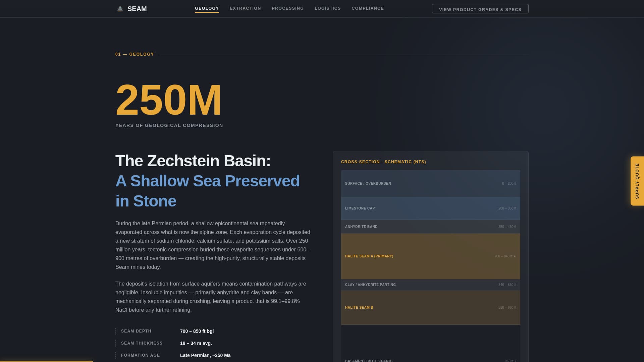This screenshot has height=362, width=644.
Task: Switch to the Extraction section
Action: pos(245,8)
